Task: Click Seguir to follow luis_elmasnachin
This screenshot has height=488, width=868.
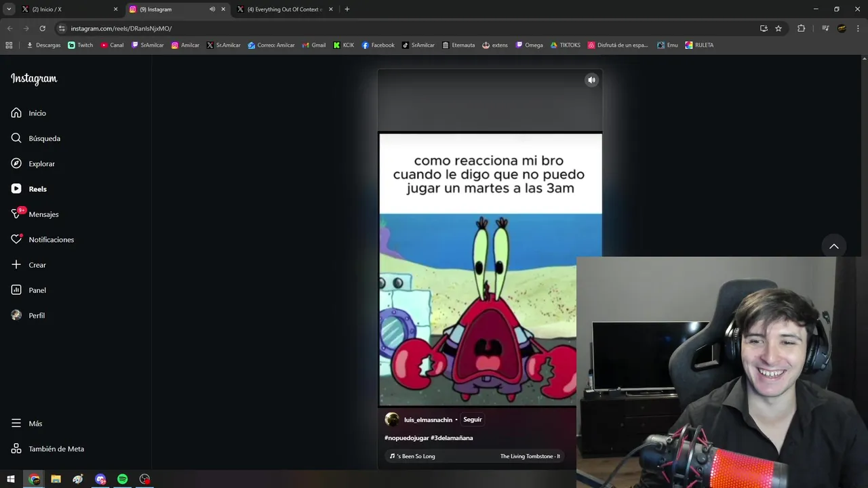Action: (473, 420)
